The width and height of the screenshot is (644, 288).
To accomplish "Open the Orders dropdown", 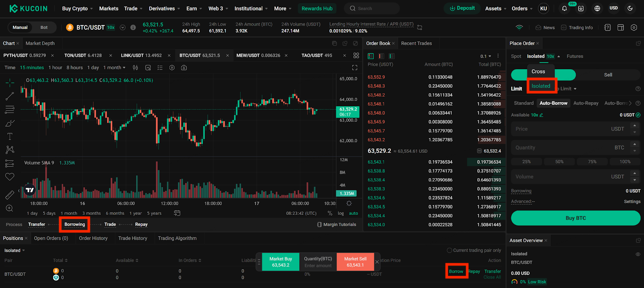I will [522, 8].
